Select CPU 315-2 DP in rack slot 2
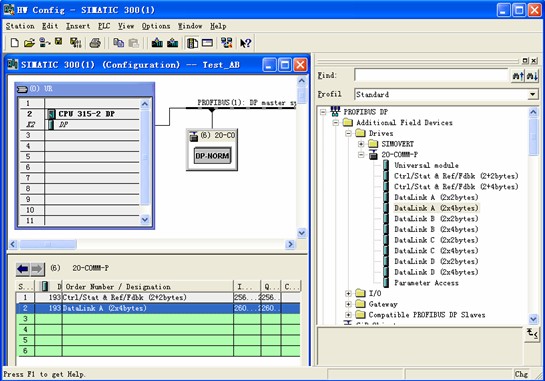 pyautogui.click(x=80, y=114)
